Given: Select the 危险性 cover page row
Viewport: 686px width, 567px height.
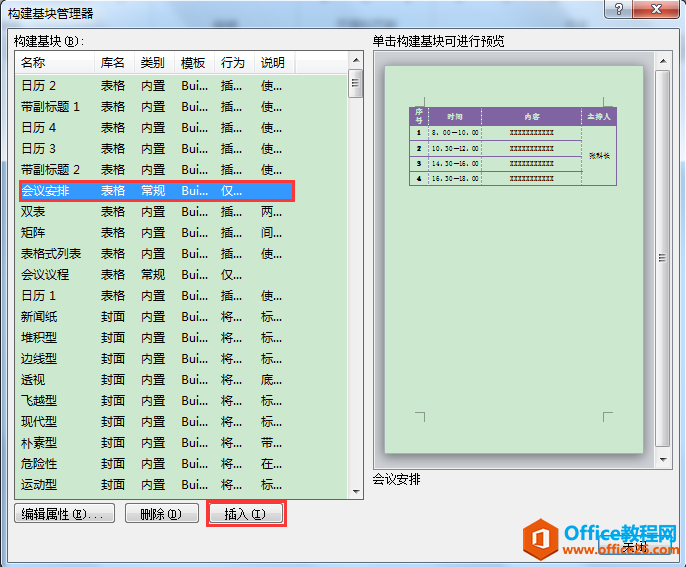Looking at the screenshot, I should 158,464.
